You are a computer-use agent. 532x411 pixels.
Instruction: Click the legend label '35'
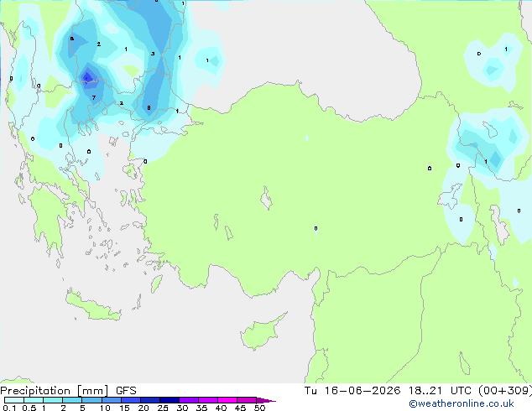201,408
